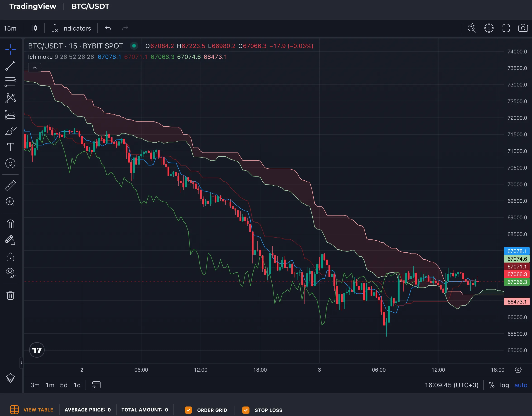
Task: Toggle log scale mode
Action: (504, 385)
